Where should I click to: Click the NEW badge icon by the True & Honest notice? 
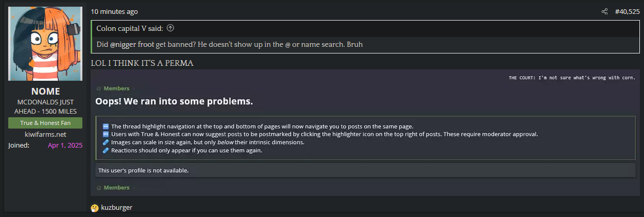(x=106, y=134)
